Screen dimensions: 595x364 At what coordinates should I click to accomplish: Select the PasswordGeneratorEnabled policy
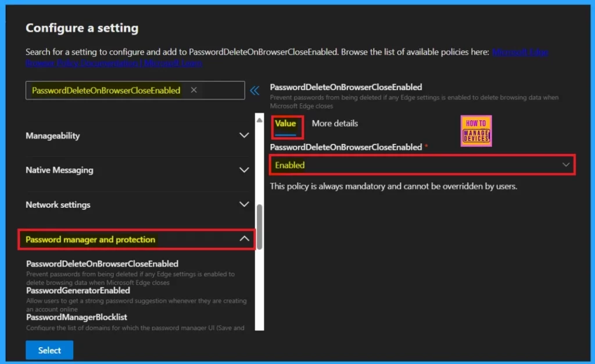click(x=78, y=290)
